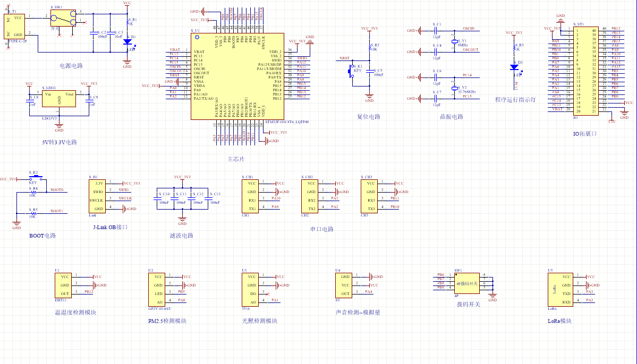Click the 拨码开关 label
Viewport: 637px width, 364px height.
469,305
